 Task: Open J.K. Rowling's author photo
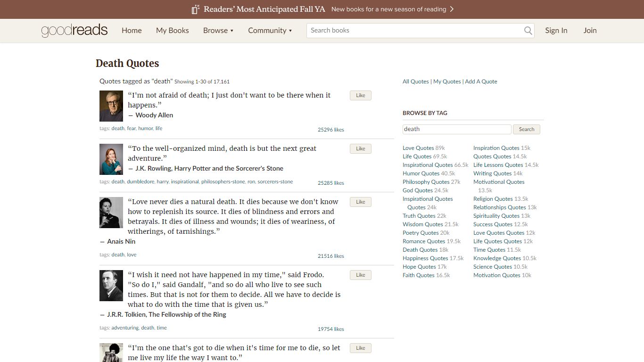tap(111, 159)
